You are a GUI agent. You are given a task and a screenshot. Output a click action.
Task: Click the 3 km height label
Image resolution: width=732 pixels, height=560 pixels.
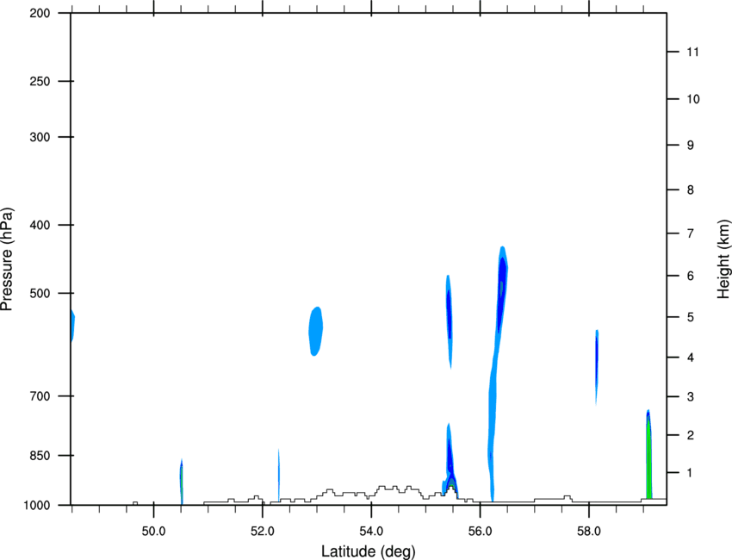[x=691, y=397]
